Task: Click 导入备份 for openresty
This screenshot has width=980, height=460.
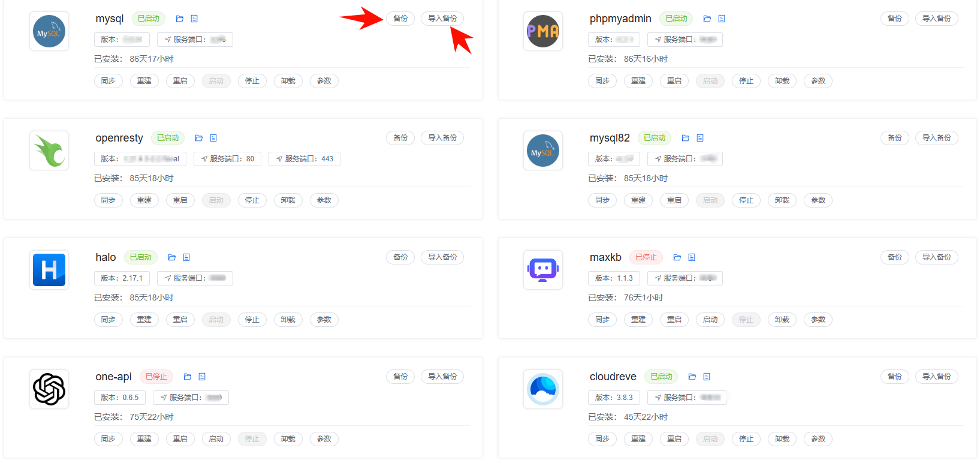Action: click(x=442, y=138)
